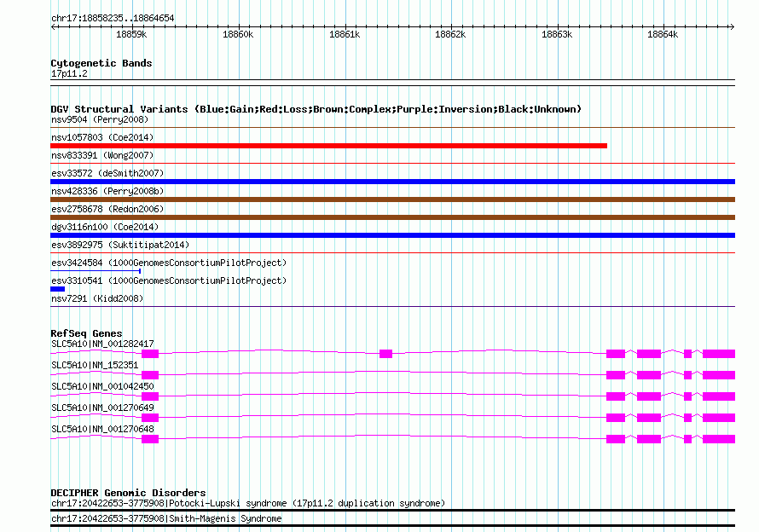This screenshot has height=532, width=759.
Task: Click the 18859k ruler tick label
Action: pos(131,34)
